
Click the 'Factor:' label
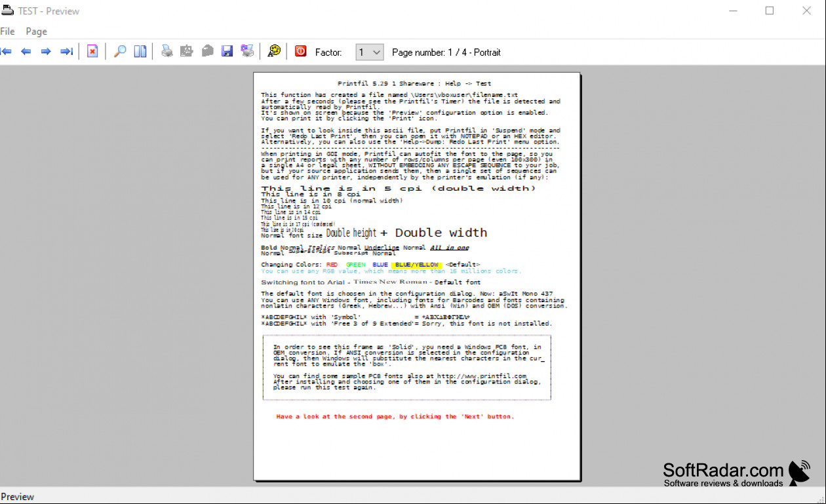(x=328, y=52)
